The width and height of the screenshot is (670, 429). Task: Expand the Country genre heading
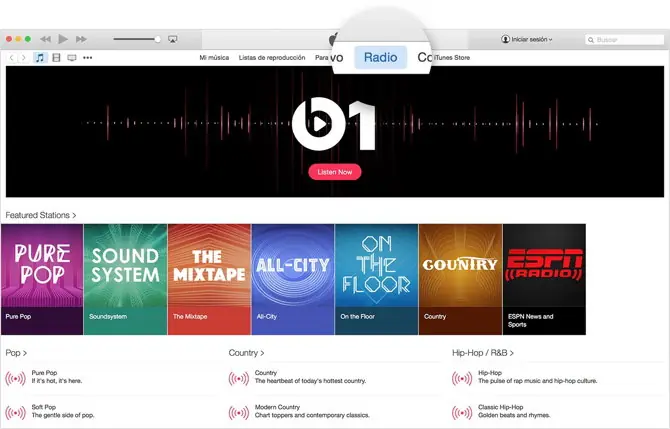click(246, 353)
